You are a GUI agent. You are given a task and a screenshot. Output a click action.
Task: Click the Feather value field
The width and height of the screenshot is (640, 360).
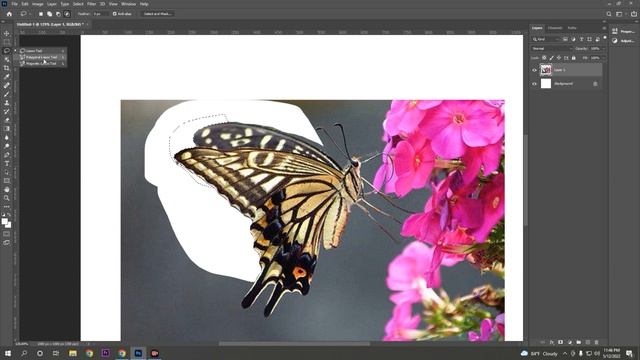[x=100, y=14]
